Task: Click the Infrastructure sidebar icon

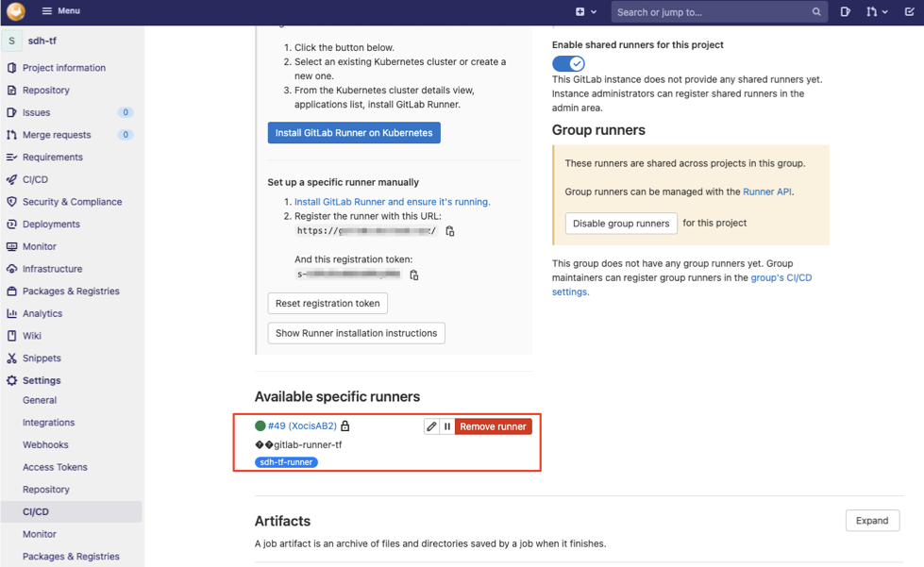Action: 11,269
